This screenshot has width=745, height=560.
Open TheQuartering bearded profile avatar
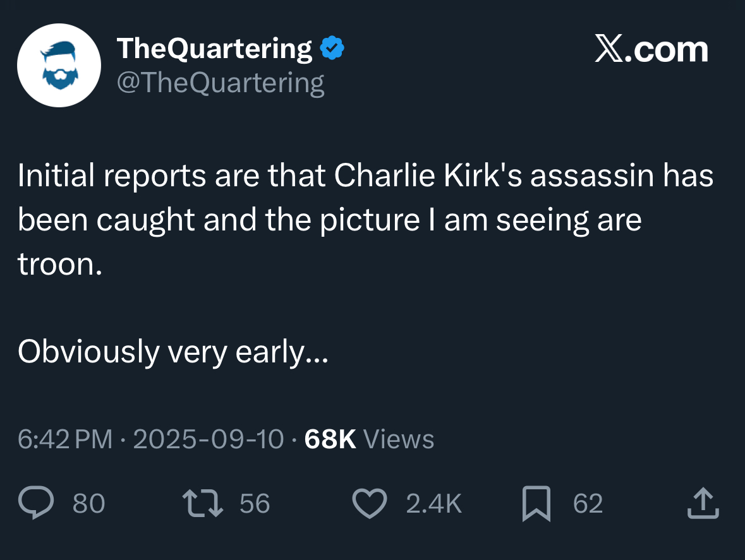59,65
